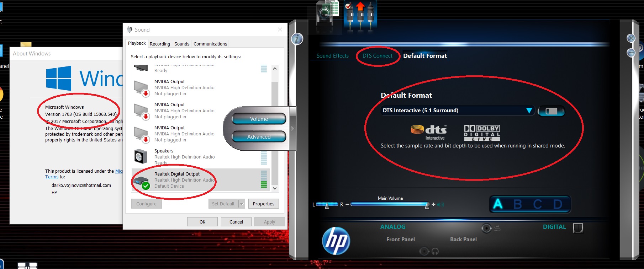Minimize audio manager using round minus icon

coord(631,53)
